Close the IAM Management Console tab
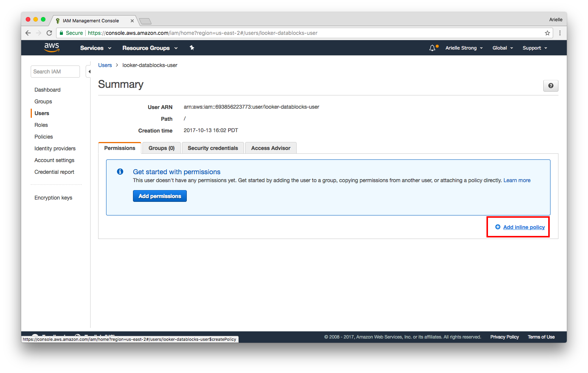Image resolution: width=588 pixels, height=373 pixels. [x=132, y=21]
